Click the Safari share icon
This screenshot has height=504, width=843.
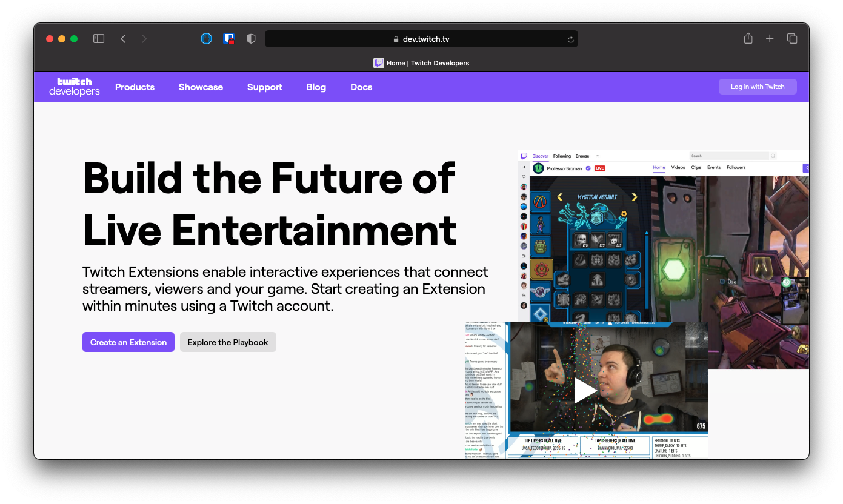[748, 38]
